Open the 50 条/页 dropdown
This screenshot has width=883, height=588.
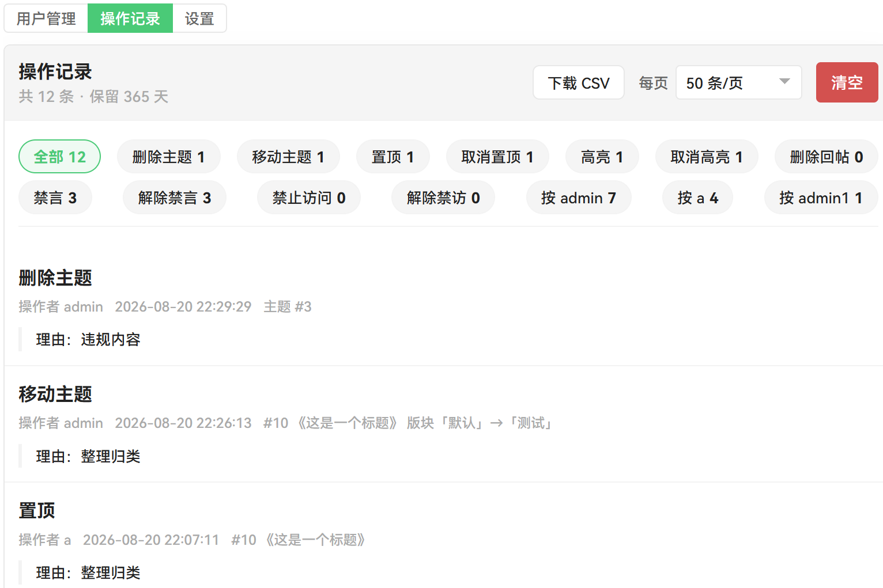738,82
